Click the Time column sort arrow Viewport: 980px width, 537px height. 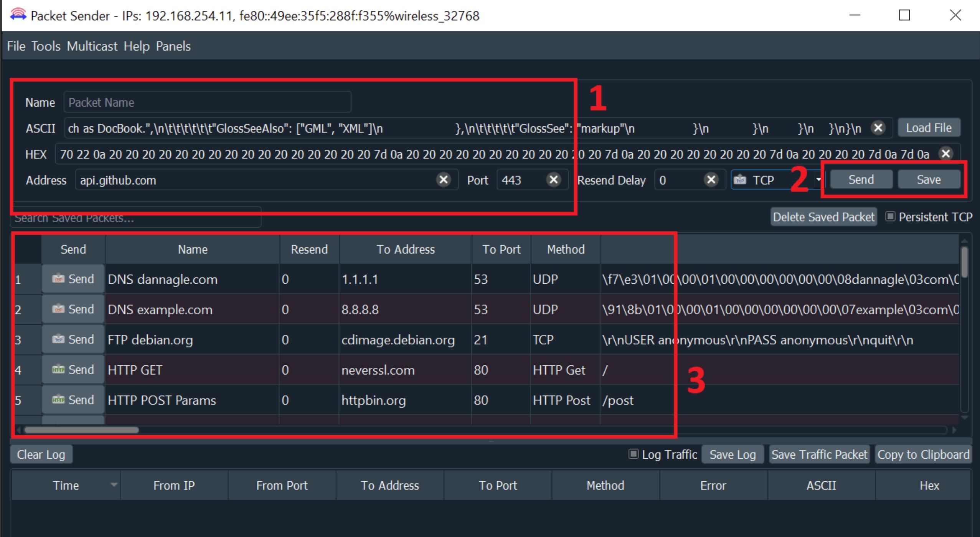(x=114, y=485)
